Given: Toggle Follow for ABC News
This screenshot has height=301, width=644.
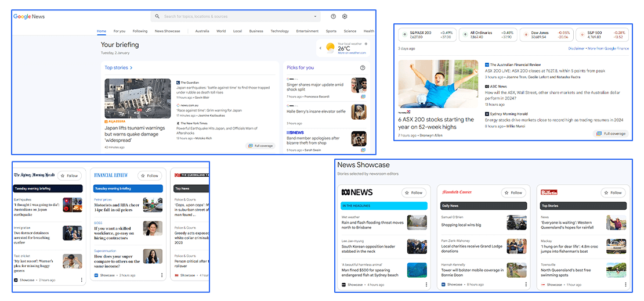Looking at the screenshot, I should point(414,192).
